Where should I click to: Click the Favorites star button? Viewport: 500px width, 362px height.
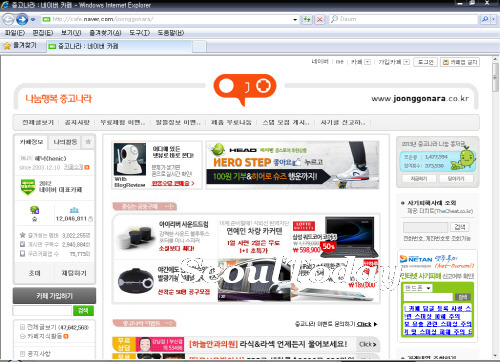[x=20, y=46]
